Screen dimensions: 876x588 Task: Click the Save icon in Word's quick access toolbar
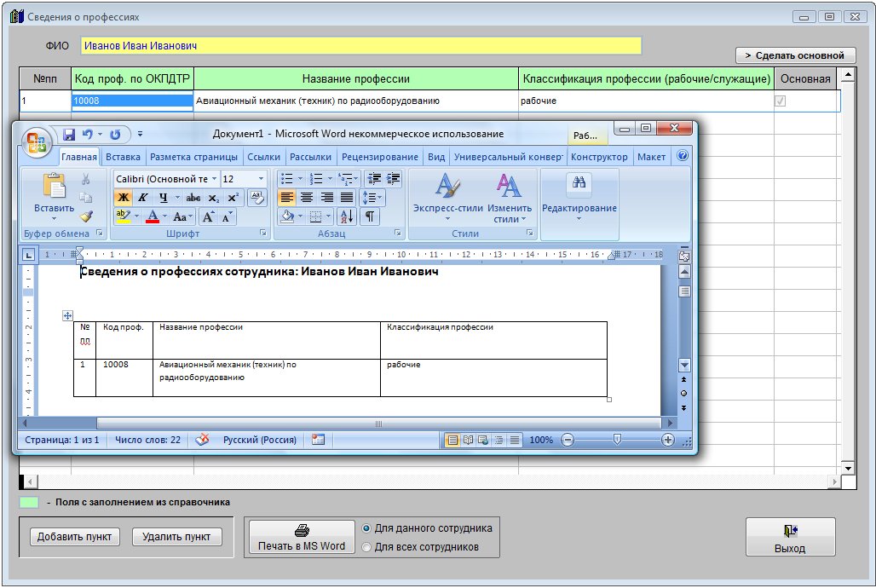click(x=69, y=135)
